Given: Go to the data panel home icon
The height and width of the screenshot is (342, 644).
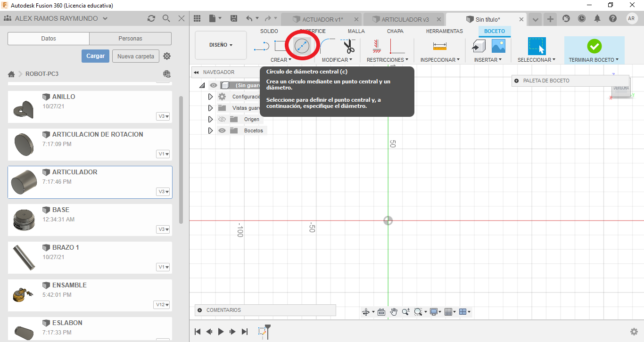Looking at the screenshot, I should 12,74.
